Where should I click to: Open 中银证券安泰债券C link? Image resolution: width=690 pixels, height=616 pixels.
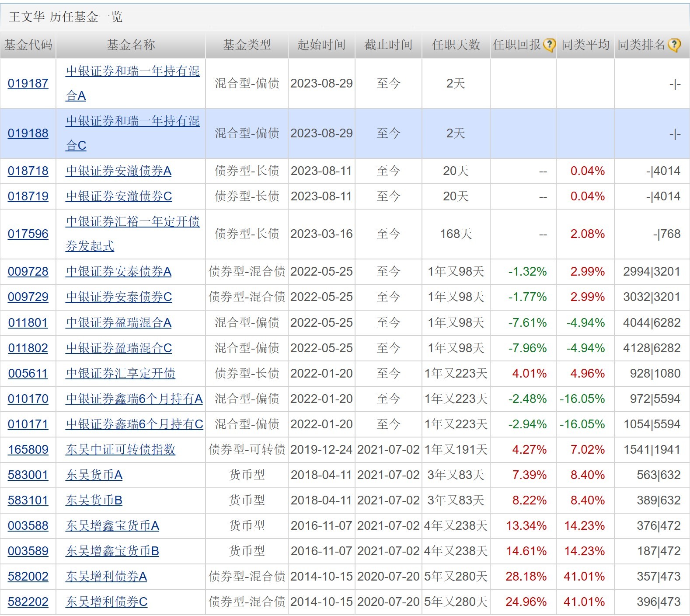tap(119, 297)
